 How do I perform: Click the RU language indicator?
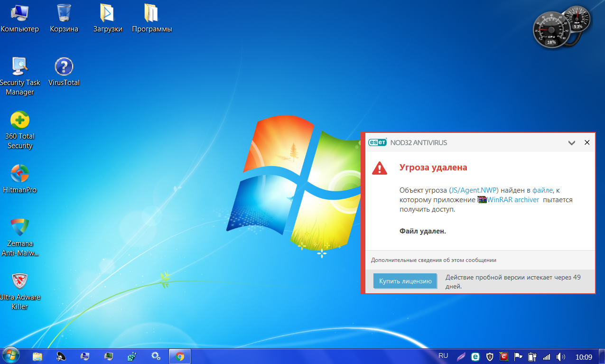pyautogui.click(x=443, y=355)
